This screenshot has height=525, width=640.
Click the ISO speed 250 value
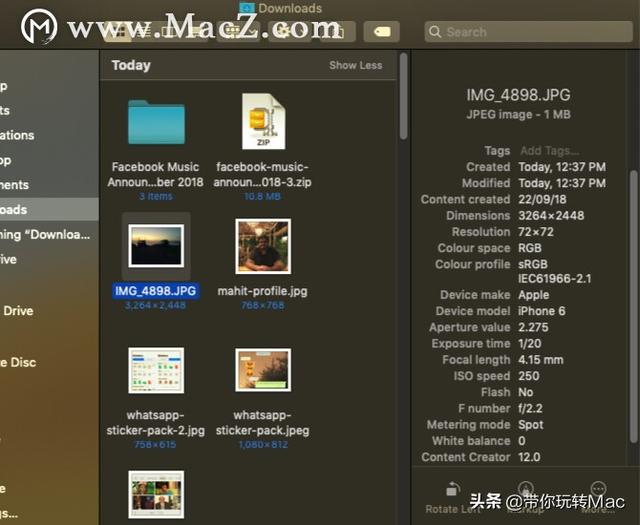pos(529,376)
